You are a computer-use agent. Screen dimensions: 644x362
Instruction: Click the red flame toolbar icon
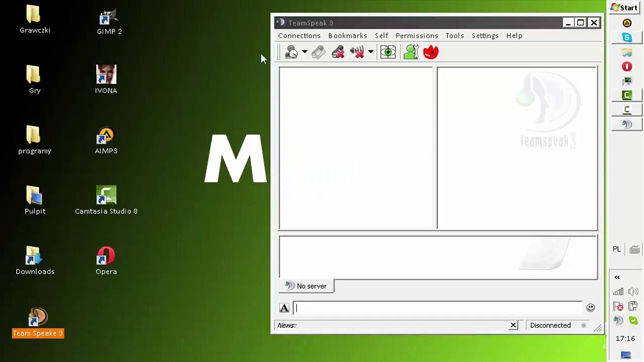pos(431,52)
